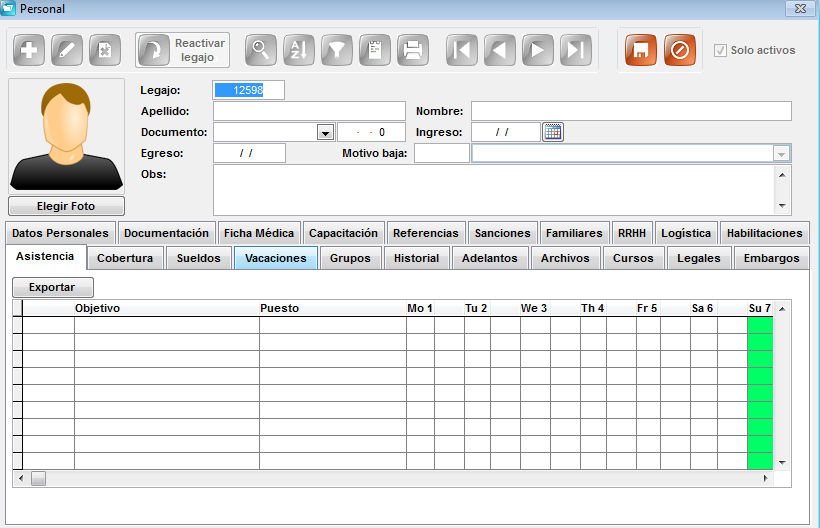Viewport: 820px width, 528px height.
Task: Click the Objetivo column header
Action: [x=167, y=308]
